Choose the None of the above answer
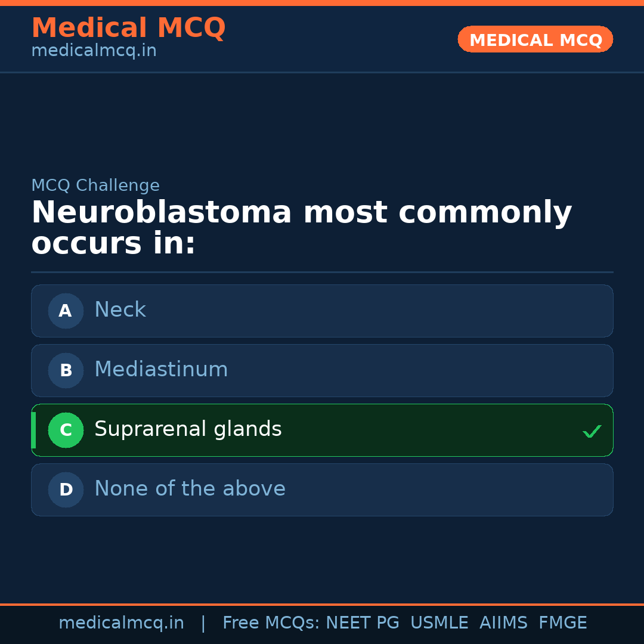644x644 pixels. click(190, 489)
